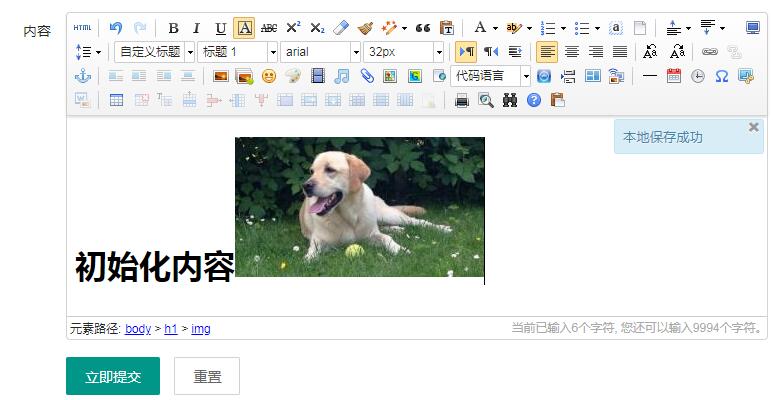Click the printer icon

462,100
